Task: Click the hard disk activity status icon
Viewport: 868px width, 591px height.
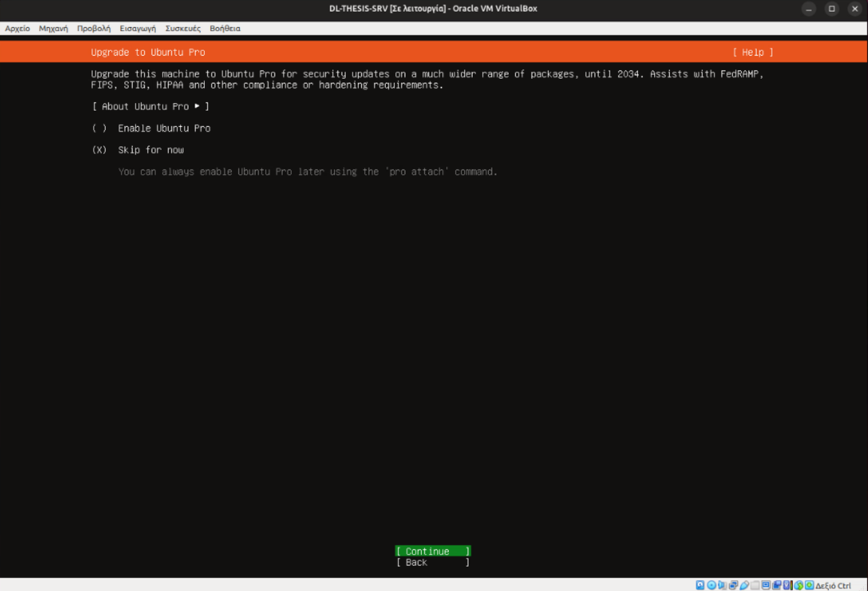Action: click(700, 585)
